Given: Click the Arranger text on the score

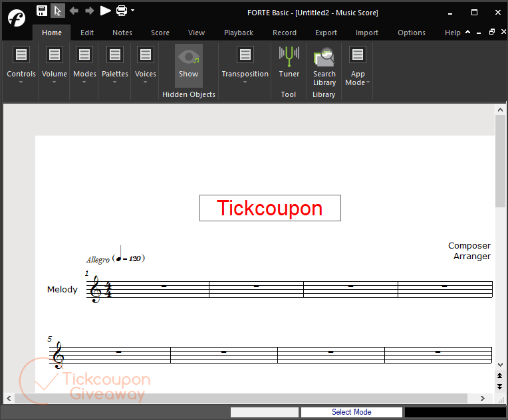Looking at the screenshot, I should tap(471, 257).
